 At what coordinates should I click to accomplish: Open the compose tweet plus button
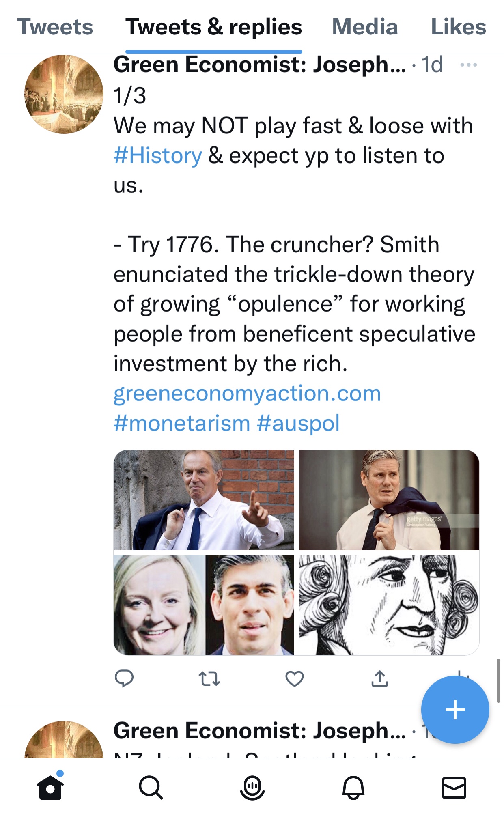click(455, 709)
